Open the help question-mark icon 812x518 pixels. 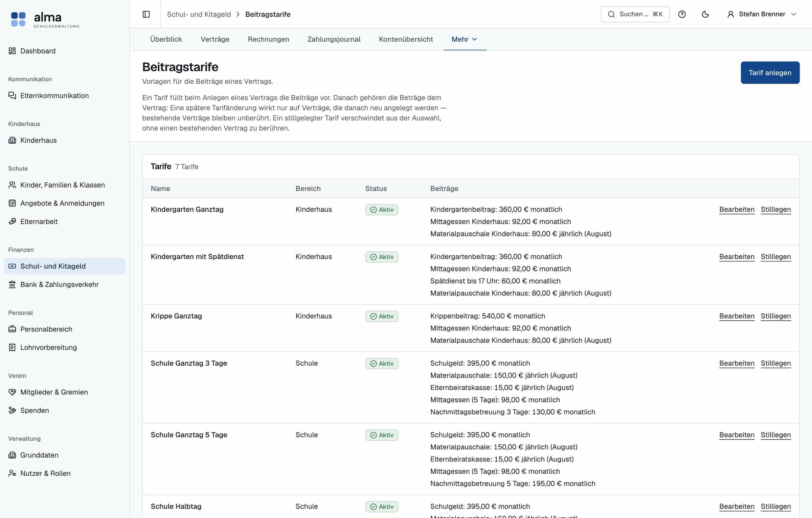pyautogui.click(x=682, y=14)
